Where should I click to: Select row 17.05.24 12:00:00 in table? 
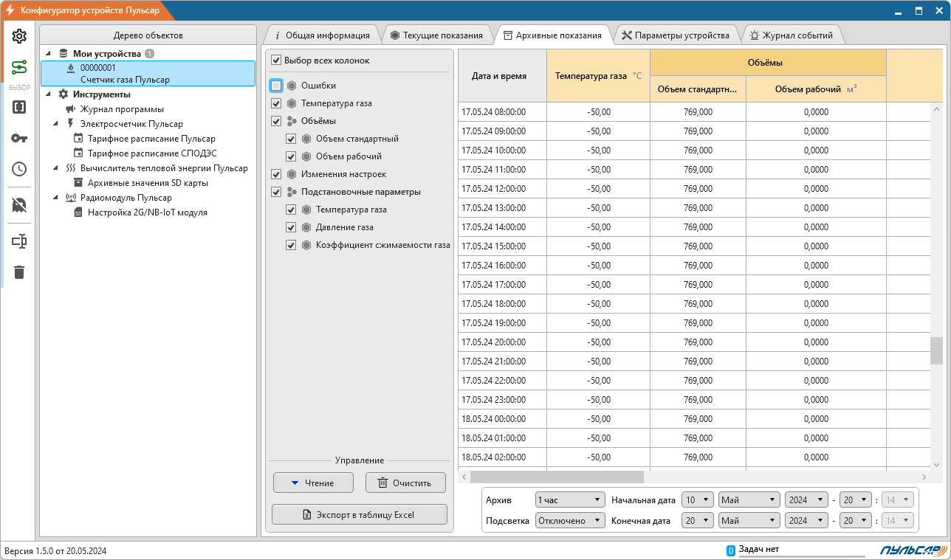(x=694, y=189)
